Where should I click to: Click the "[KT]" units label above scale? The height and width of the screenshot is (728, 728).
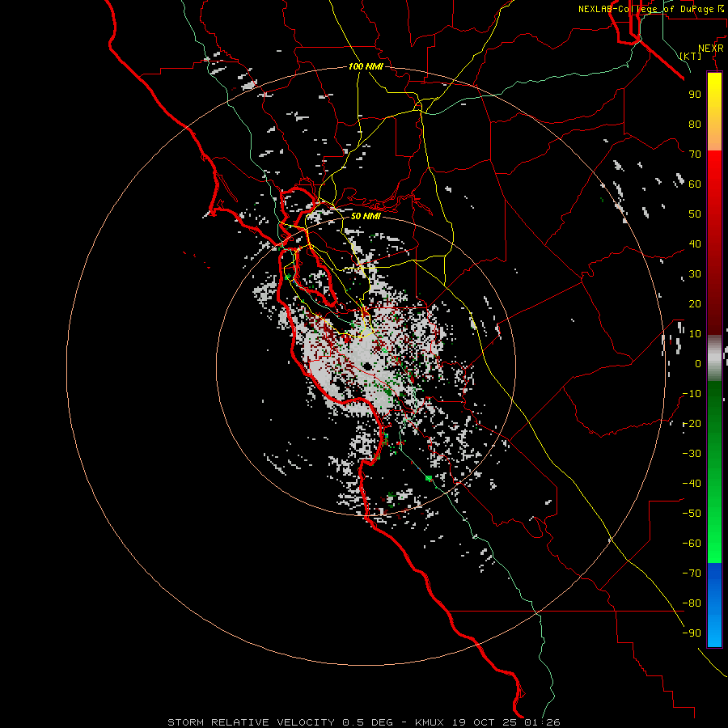point(691,56)
